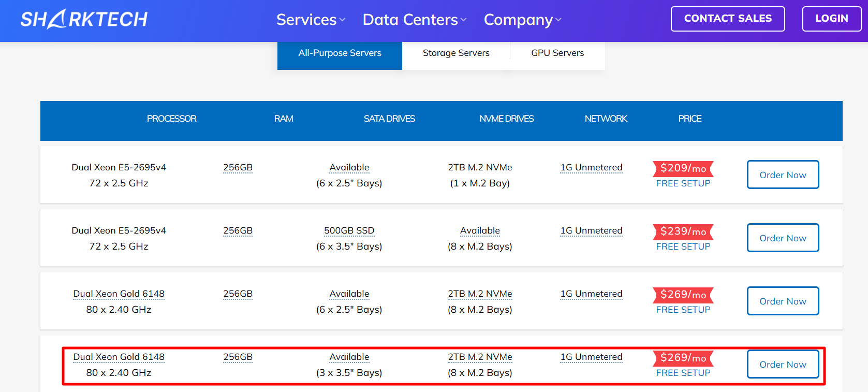Click FREE SETUP under the $239/mo price

click(x=683, y=246)
